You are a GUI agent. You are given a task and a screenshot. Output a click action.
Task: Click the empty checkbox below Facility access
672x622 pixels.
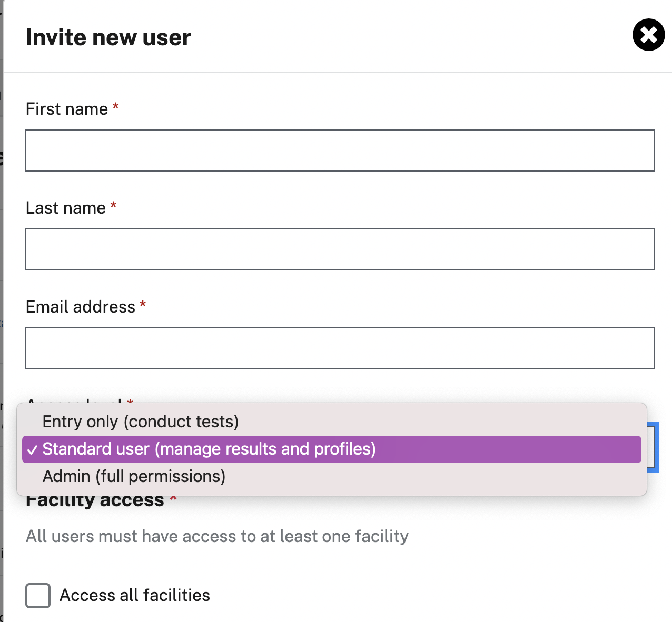point(37,595)
